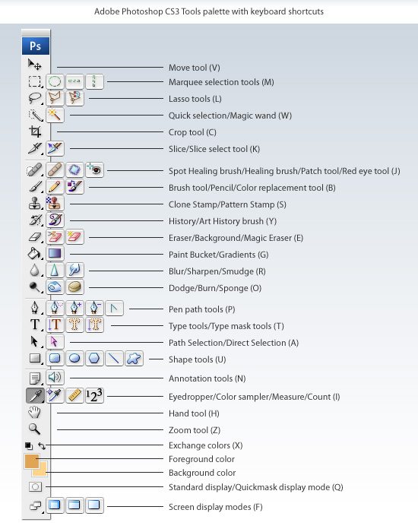Choose the Line shape tool

(114, 358)
